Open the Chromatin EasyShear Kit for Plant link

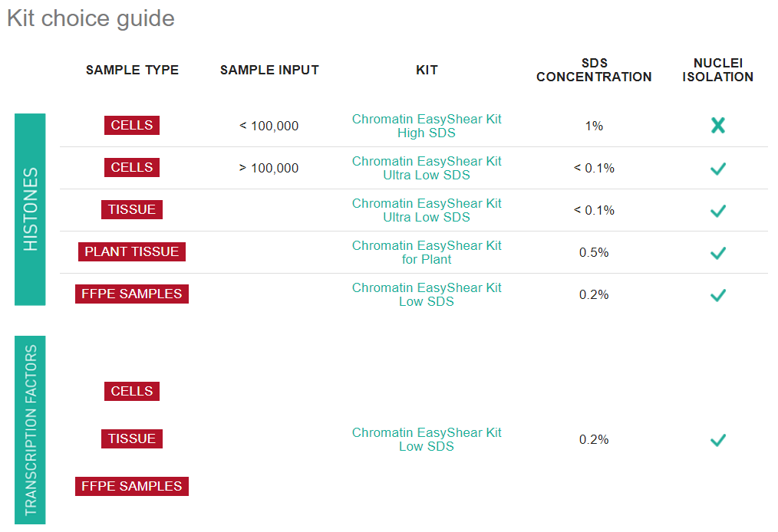click(x=427, y=253)
